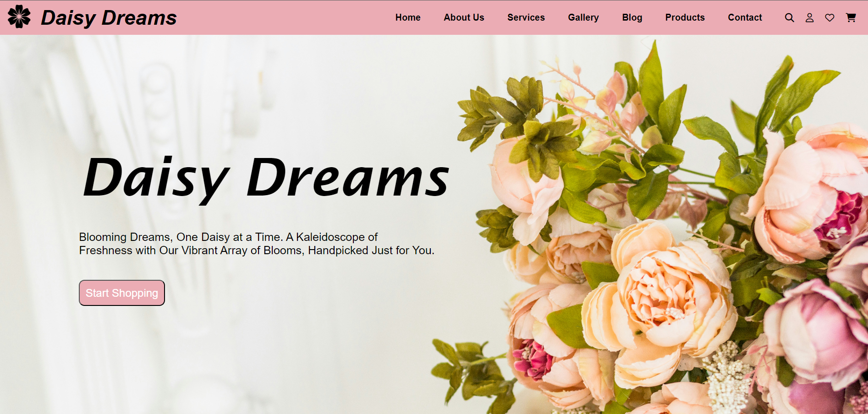Open the search magnifier icon
Image resolution: width=868 pixels, height=414 pixels.
point(789,18)
